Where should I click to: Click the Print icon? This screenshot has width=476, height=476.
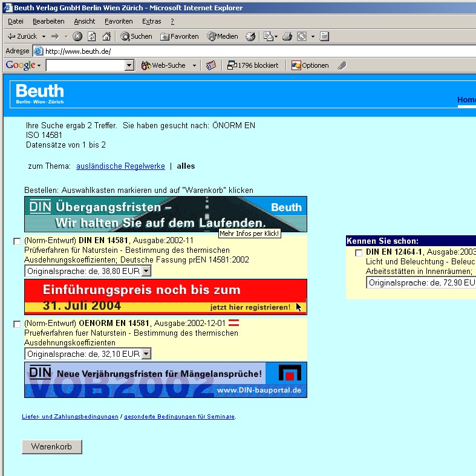tap(287, 36)
